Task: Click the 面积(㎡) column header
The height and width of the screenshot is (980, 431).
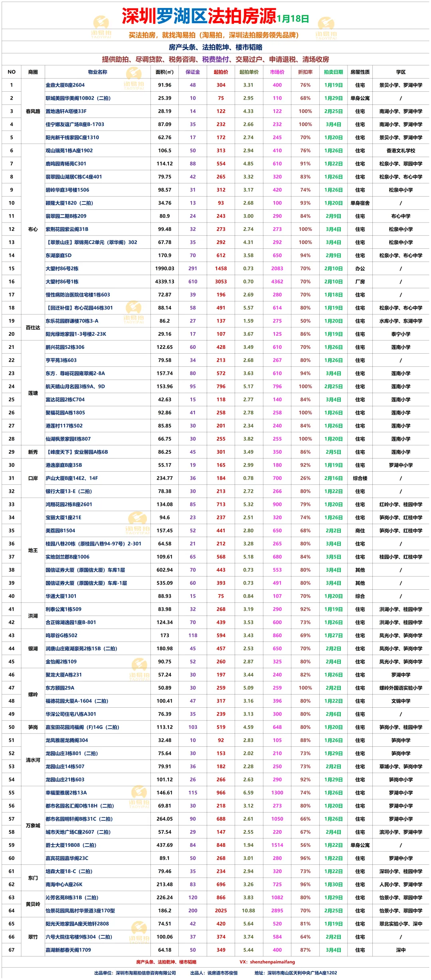Action: (x=164, y=72)
